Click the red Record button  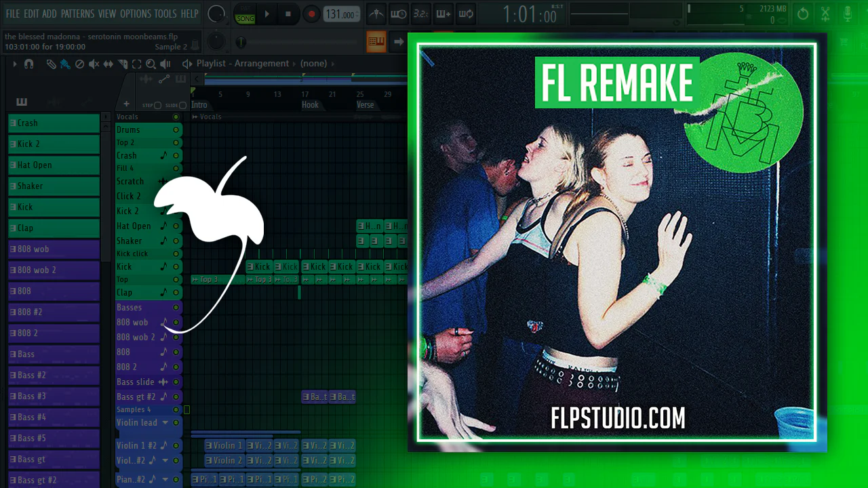pyautogui.click(x=311, y=14)
